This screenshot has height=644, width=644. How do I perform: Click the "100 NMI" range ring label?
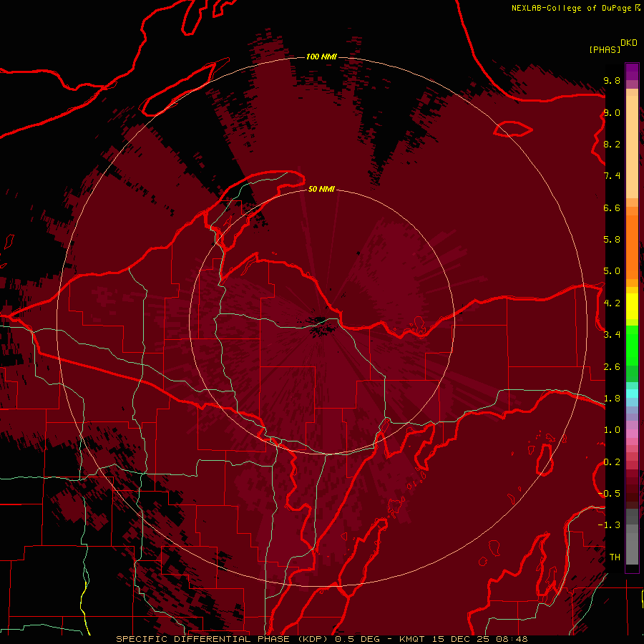coord(321,57)
